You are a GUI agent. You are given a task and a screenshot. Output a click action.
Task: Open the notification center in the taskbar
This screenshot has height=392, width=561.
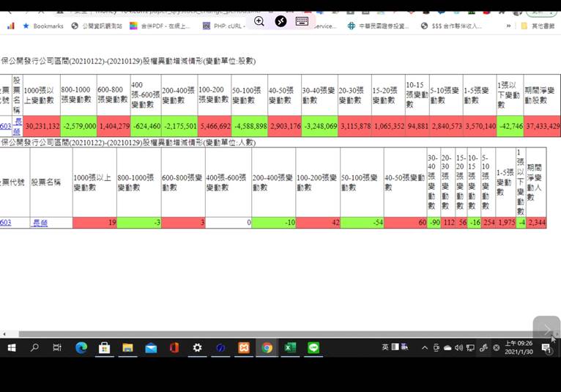point(546,348)
